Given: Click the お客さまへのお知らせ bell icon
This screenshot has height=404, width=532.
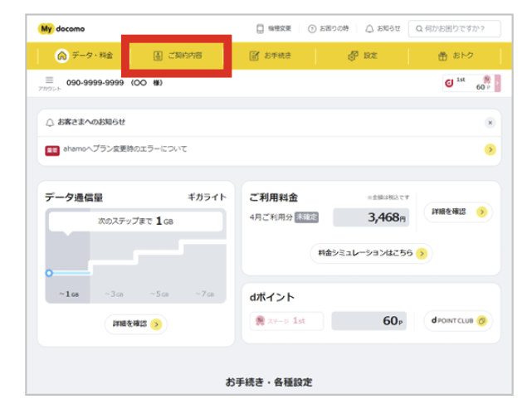Looking at the screenshot, I should tap(50, 123).
